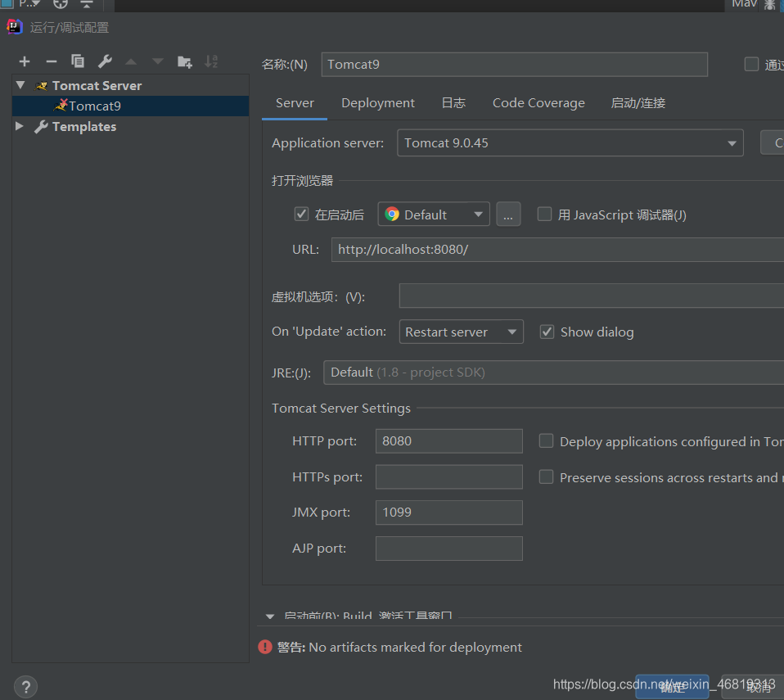Move configuration up arrow icon

point(131,61)
